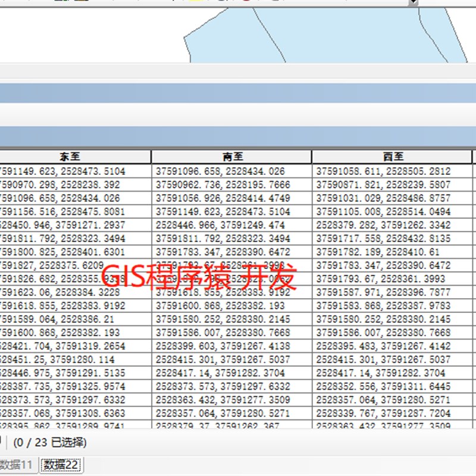Select 南至 cell 37591096.658, 2528434.026
This screenshot has width=476, height=476.
click(x=232, y=171)
